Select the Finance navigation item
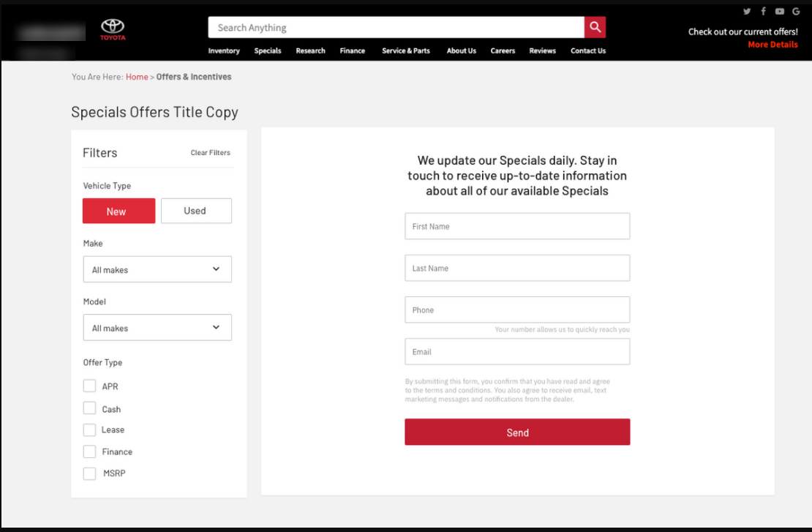812x532 pixels. [352, 51]
